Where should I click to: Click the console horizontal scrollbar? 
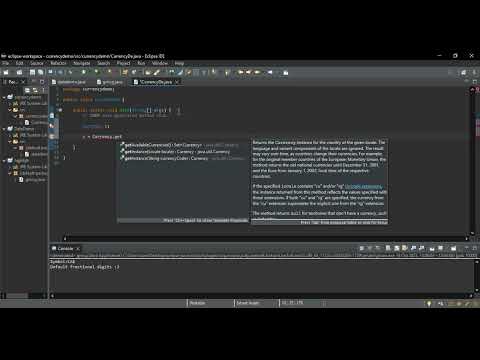262,296
